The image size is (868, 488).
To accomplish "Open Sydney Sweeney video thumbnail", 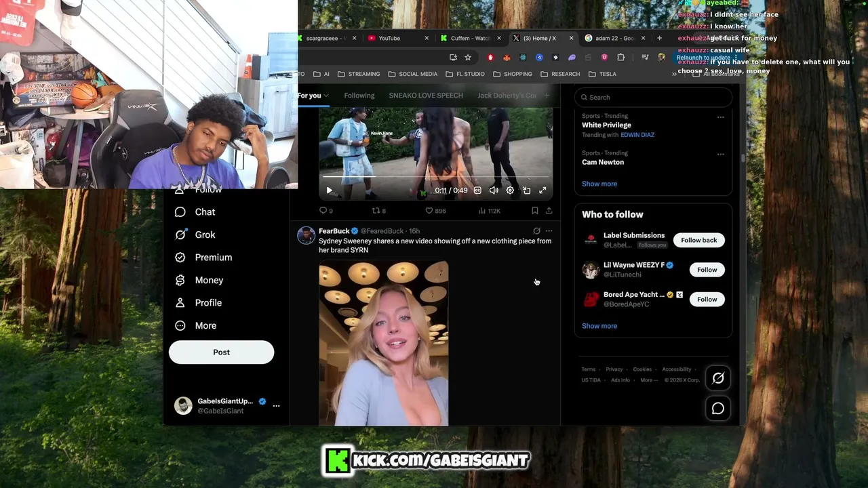I will (x=384, y=343).
